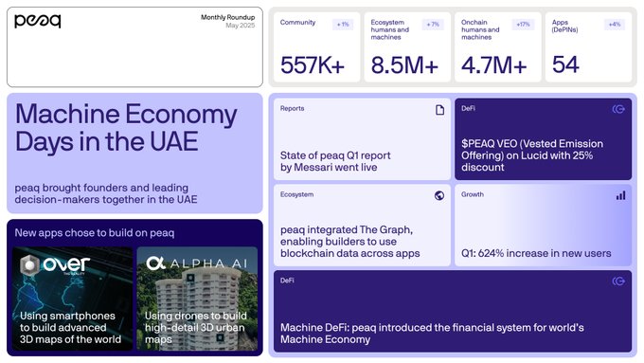The width and height of the screenshot is (644, 363).
Task: Click Using drones to build 3D urban maps caption
Action: (196, 328)
